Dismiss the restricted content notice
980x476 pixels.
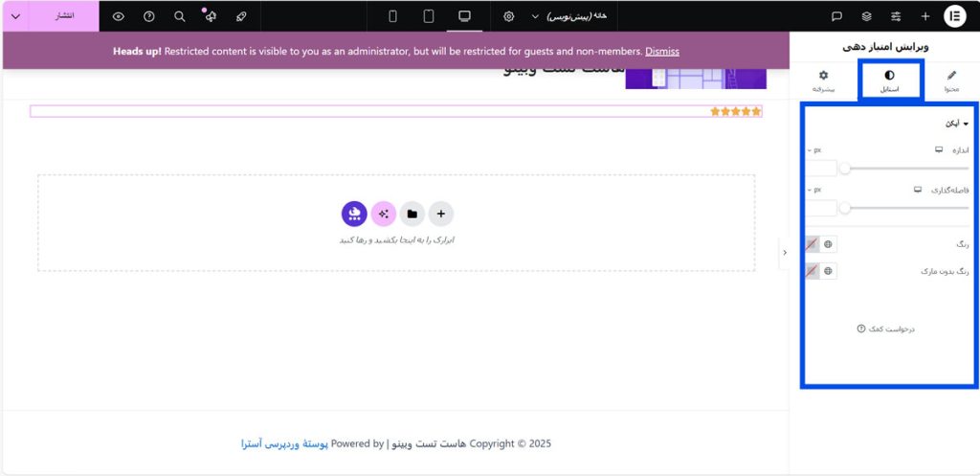pos(661,51)
